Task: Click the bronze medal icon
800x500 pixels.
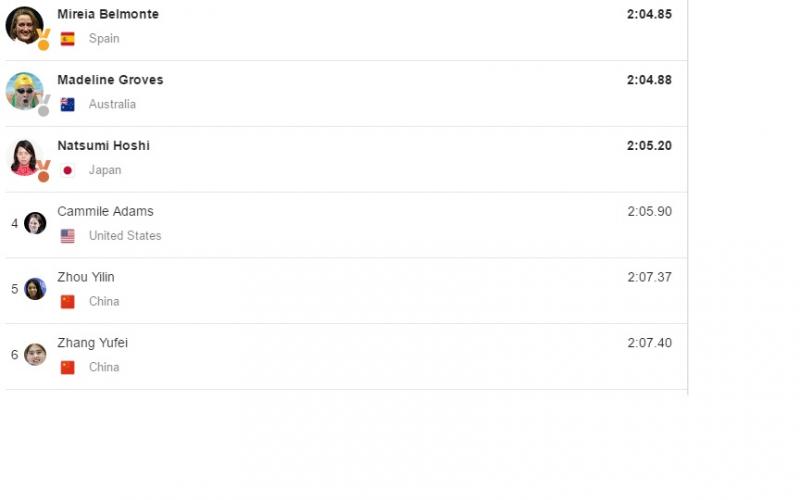Action: (x=44, y=174)
